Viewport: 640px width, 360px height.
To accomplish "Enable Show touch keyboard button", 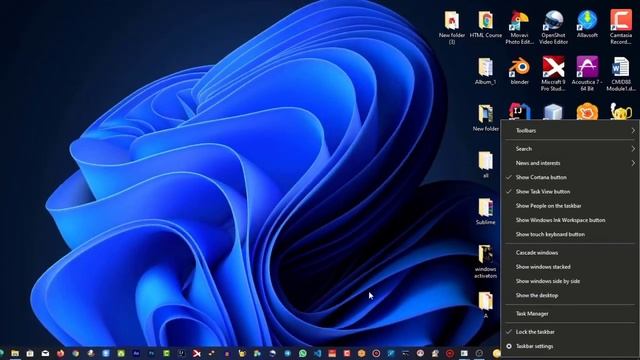I will point(570,234).
